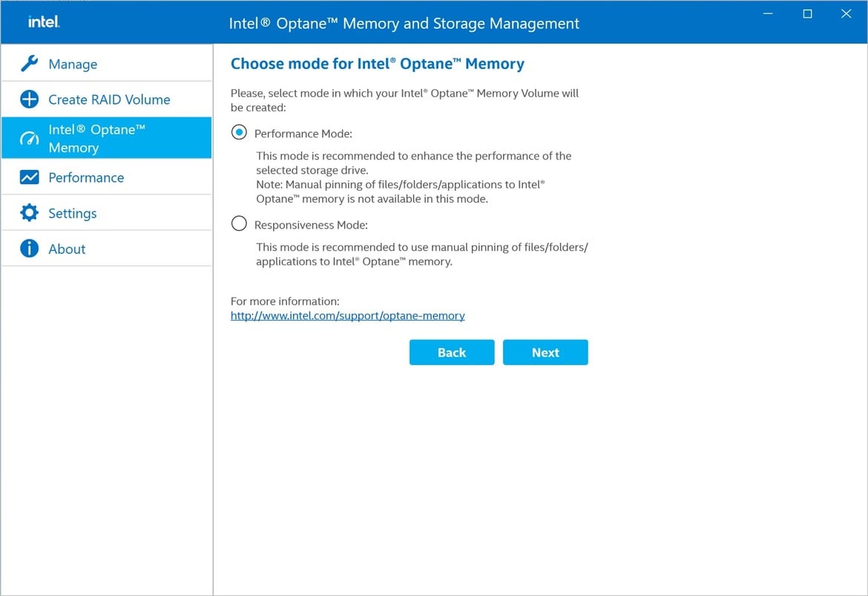Select the Performance Mode radio button
868x596 pixels.
pyautogui.click(x=239, y=132)
